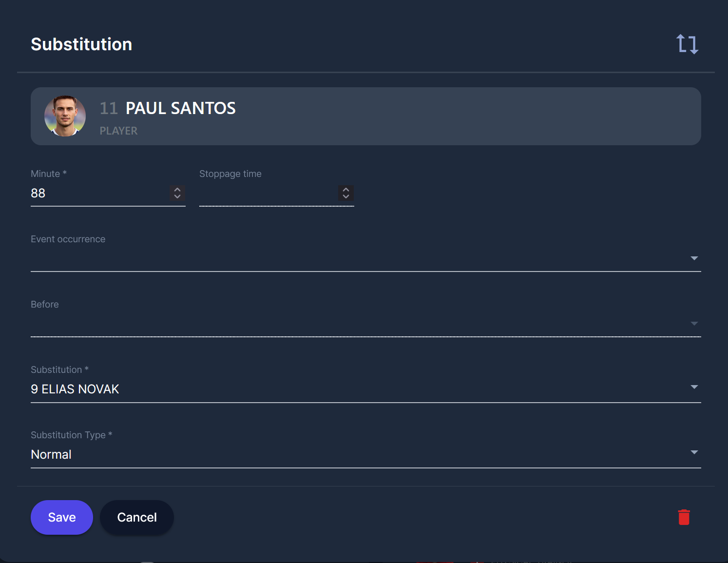The image size is (728, 563).
Task: Click the selected 9 ELIAS NOVAK value
Action: coord(75,389)
